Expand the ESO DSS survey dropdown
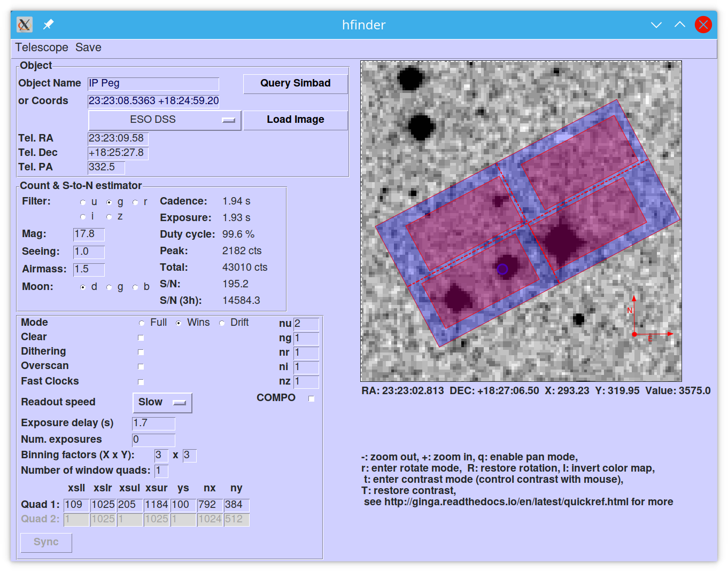 click(165, 120)
